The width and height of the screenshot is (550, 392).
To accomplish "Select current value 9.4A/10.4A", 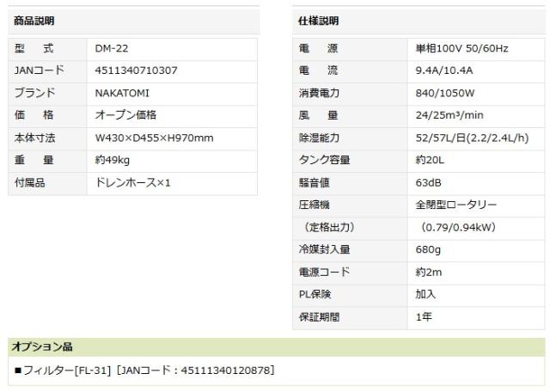I will click(444, 70).
